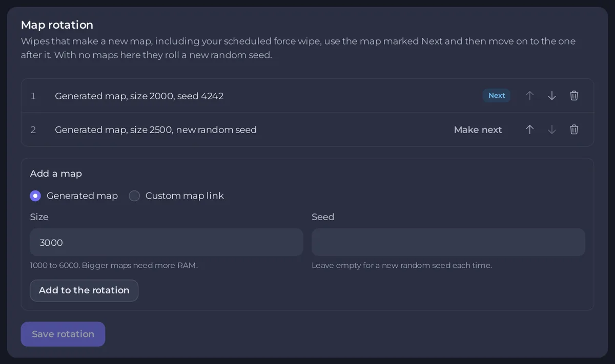Click Make next on map 2

point(478,130)
